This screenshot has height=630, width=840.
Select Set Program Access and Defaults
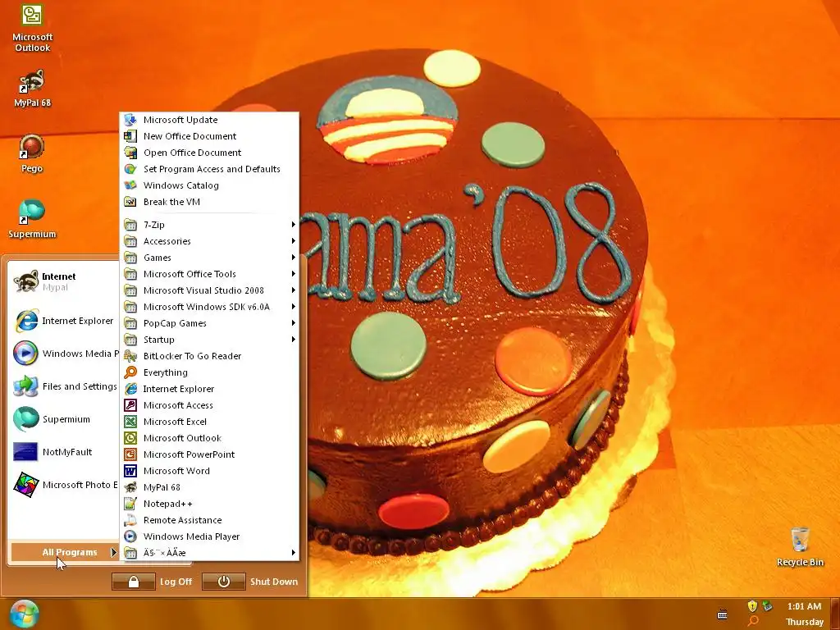[x=209, y=169]
